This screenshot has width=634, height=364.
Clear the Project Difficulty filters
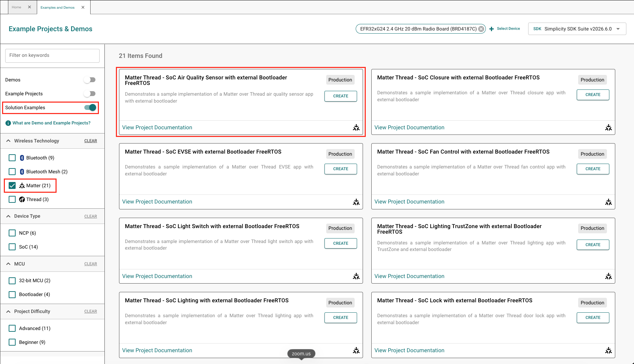pyautogui.click(x=91, y=311)
